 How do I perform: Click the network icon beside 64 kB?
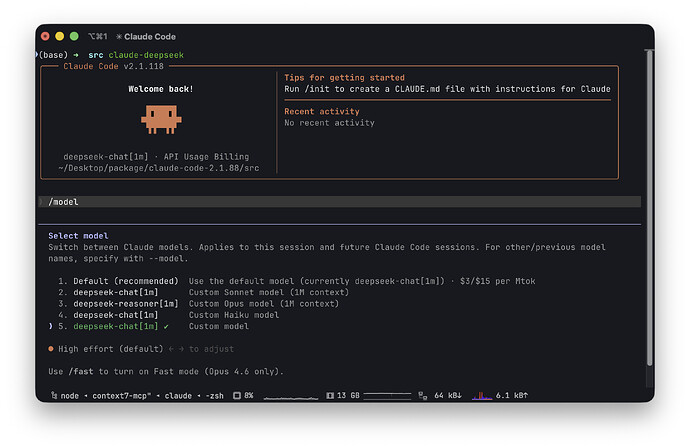tap(422, 395)
